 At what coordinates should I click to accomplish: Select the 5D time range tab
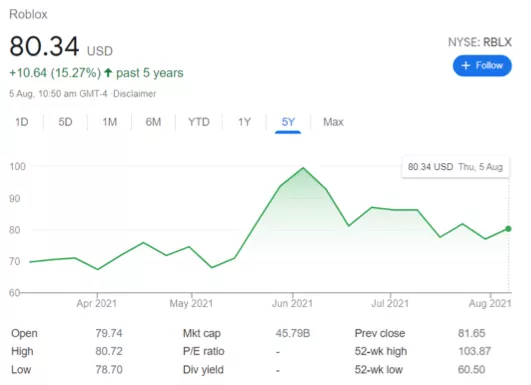pos(65,122)
